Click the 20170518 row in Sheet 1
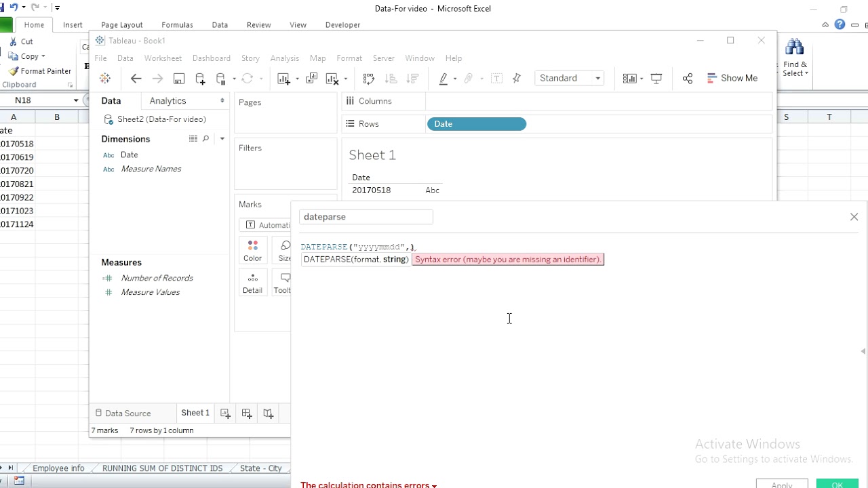 tap(371, 190)
